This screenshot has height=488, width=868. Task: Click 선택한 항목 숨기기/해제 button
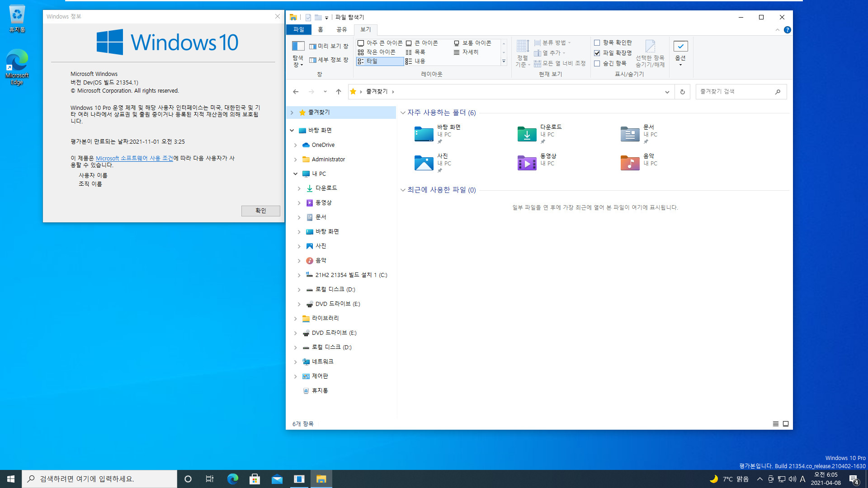point(650,54)
